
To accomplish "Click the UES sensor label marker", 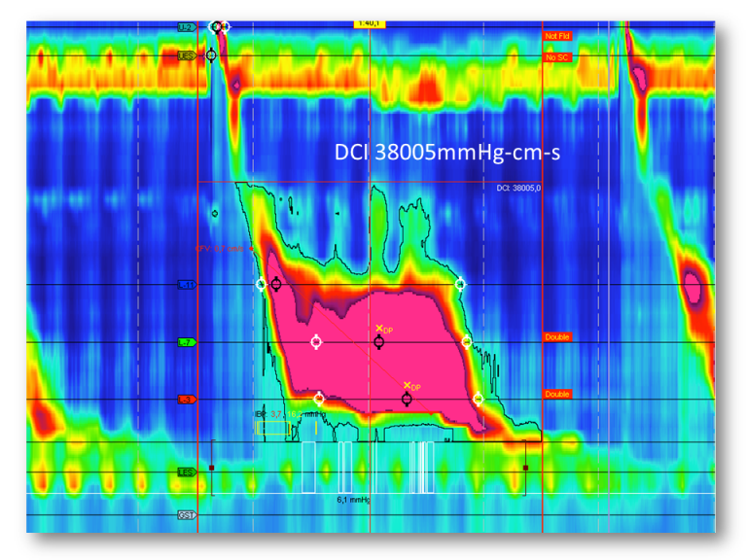I will click(x=186, y=56).
